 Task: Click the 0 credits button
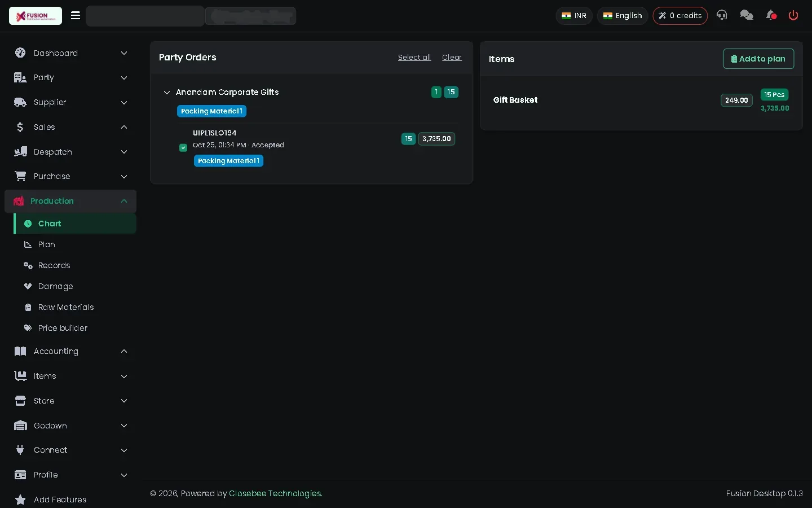click(x=680, y=16)
